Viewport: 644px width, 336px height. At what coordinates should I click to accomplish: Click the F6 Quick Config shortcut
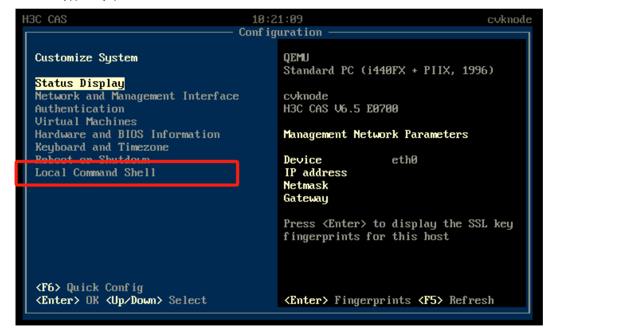(x=89, y=288)
